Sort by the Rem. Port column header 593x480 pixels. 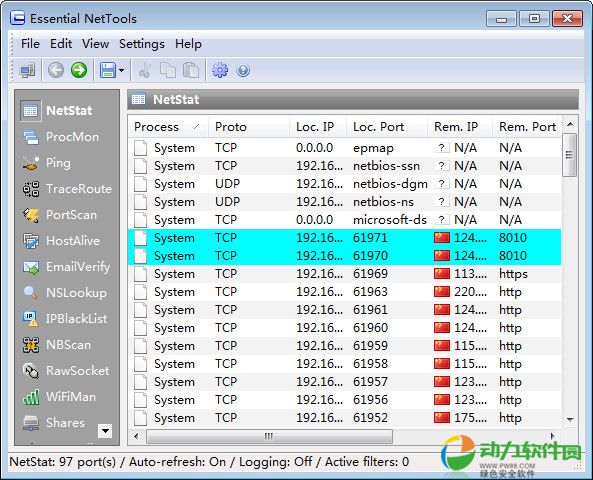pyautogui.click(x=527, y=127)
